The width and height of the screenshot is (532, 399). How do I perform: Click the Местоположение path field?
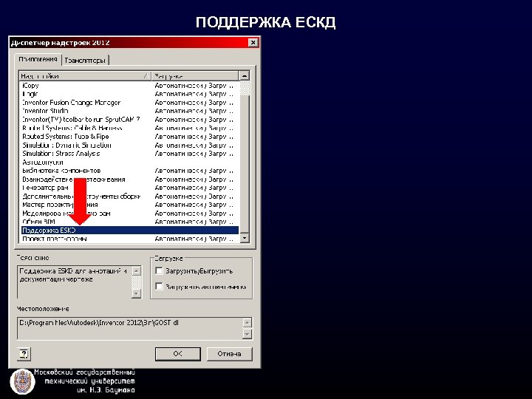pos(130,328)
